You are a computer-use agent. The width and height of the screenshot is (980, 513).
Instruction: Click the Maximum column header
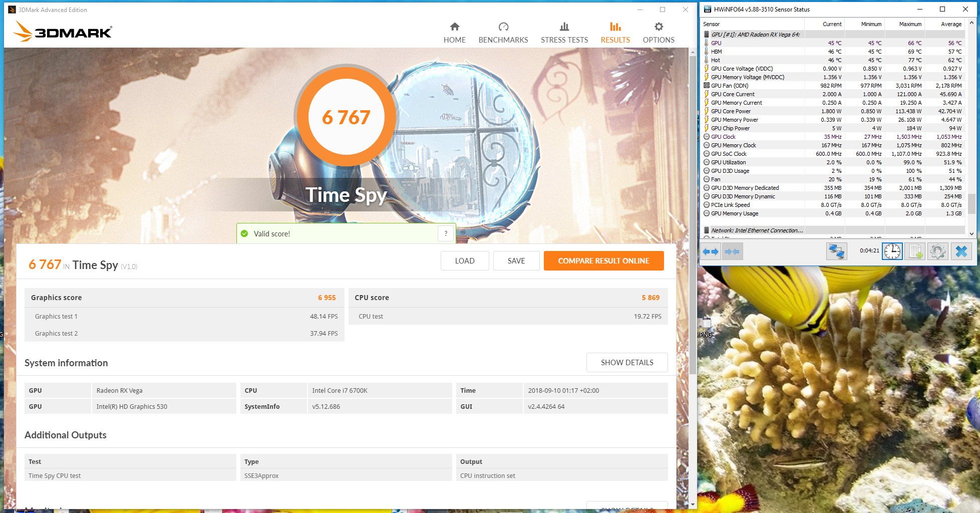(x=905, y=24)
